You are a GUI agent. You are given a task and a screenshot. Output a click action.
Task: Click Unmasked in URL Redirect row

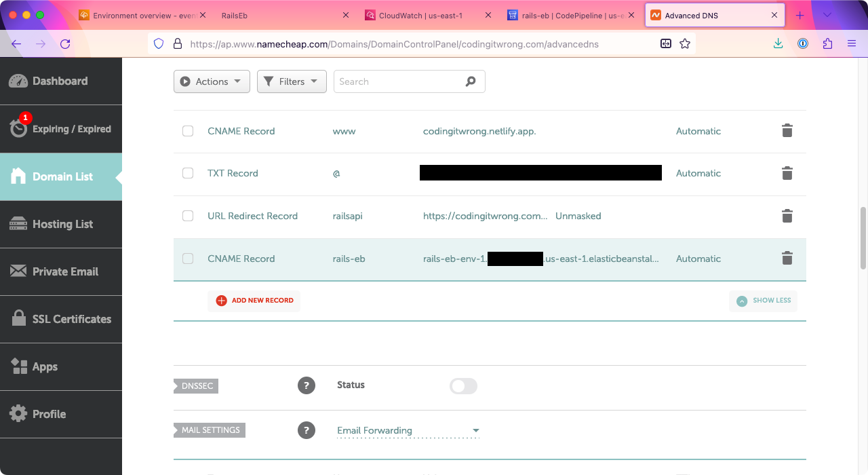tap(578, 216)
